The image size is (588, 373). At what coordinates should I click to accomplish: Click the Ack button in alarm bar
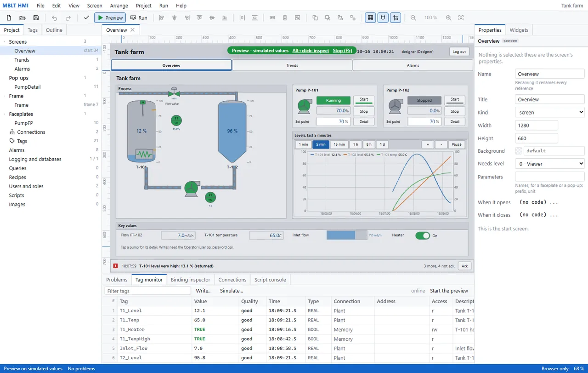tap(464, 266)
